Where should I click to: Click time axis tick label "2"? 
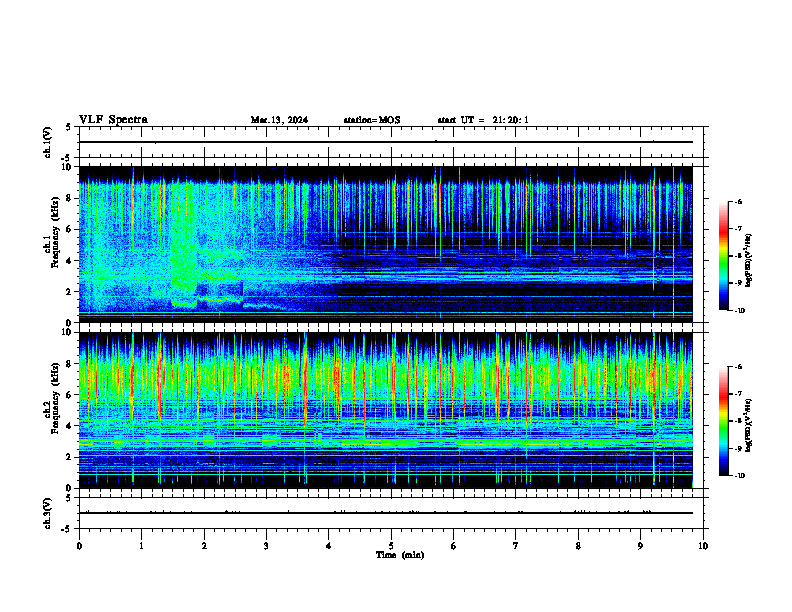coord(204,546)
